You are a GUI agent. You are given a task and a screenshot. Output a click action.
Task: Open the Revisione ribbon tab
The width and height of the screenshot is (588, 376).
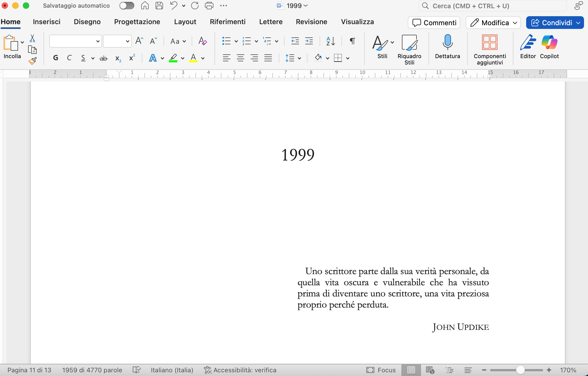click(x=311, y=22)
